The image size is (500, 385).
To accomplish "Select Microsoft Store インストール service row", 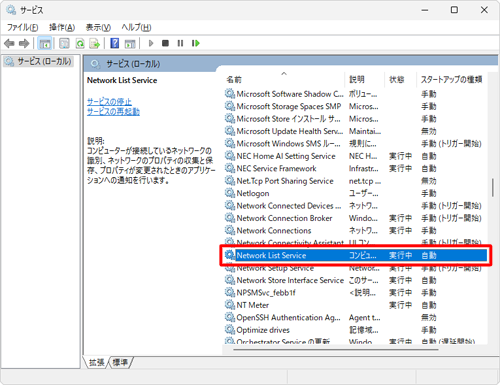I will (356, 119).
